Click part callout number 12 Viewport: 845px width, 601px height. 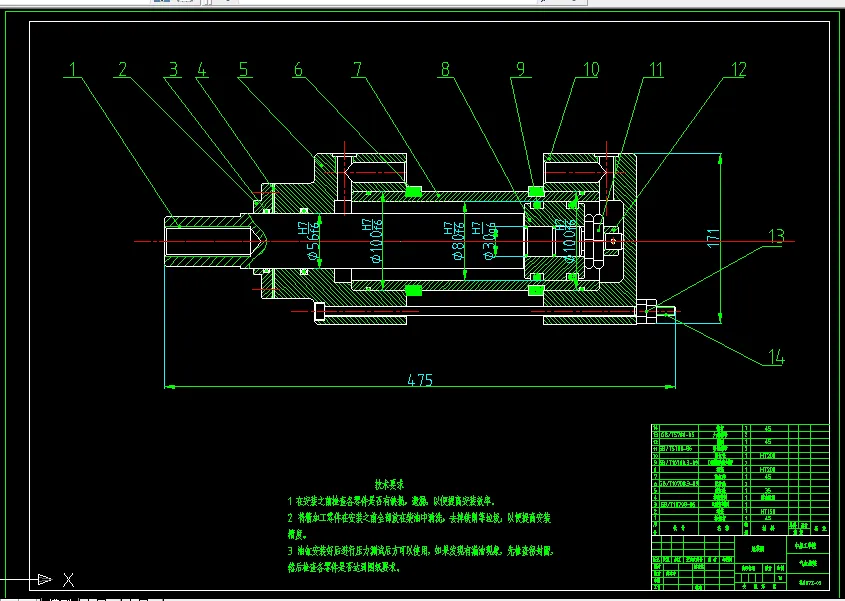pyautogui.click(x=738, y=70)
